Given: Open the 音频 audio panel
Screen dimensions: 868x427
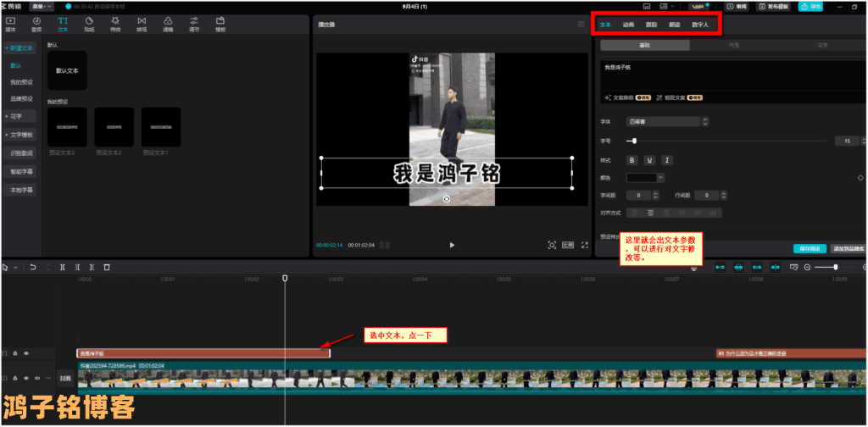Looking at the screenshot, I should (x=36, y=23).
